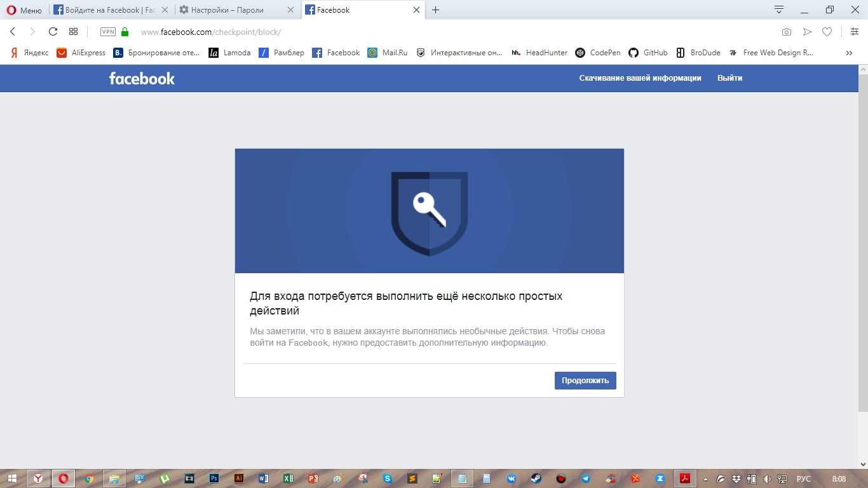
Task: Add page to bookmarks with heart icon
Action: click(827, 32)
